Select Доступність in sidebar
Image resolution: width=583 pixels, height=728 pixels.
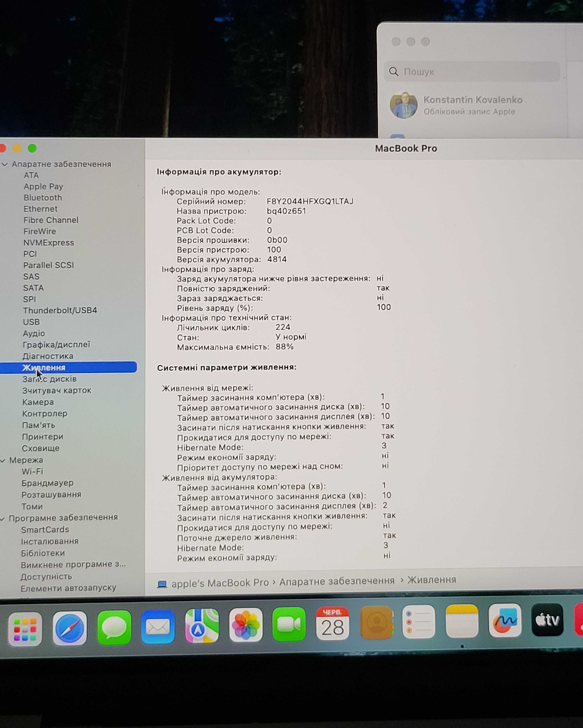tap(46, 576)
